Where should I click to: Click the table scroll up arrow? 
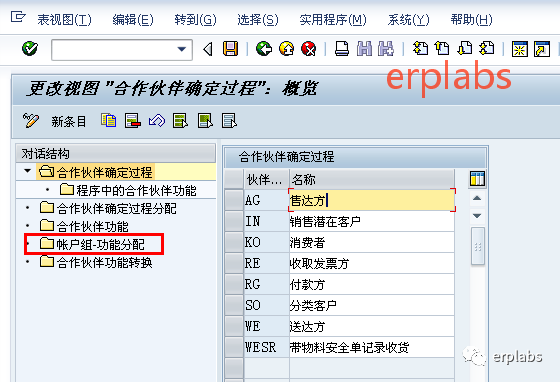coord(477,198)
